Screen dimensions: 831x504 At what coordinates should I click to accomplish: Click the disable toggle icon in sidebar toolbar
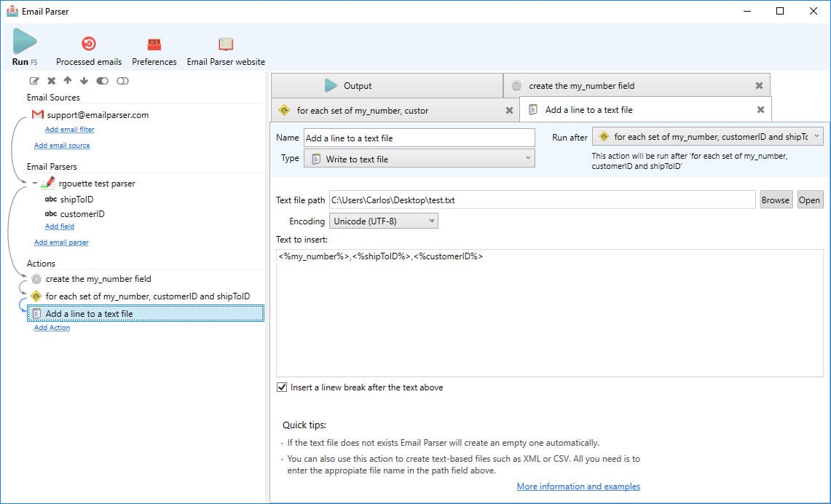point(122,81)
